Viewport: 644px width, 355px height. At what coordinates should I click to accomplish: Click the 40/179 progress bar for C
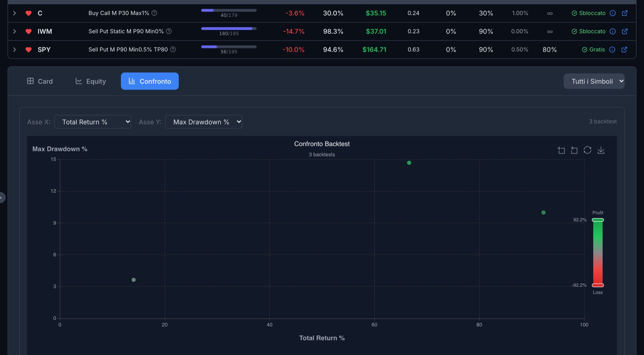(229, 10)
